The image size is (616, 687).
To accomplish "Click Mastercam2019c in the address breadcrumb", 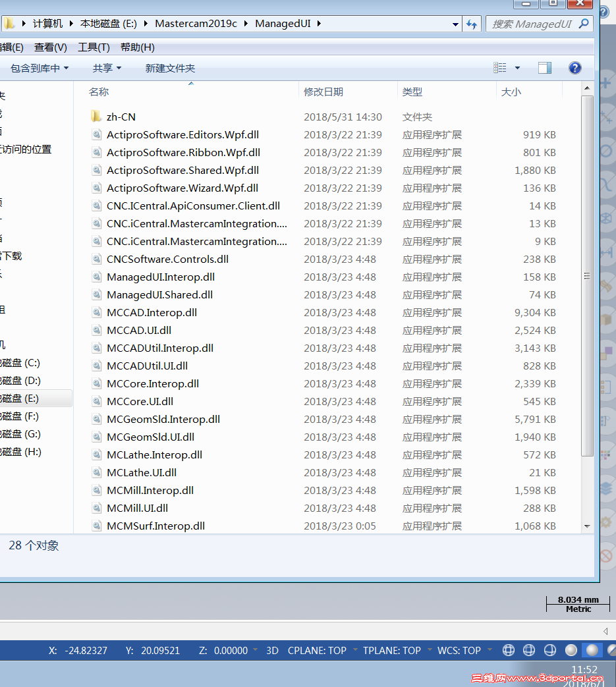I will coord(196,23).
